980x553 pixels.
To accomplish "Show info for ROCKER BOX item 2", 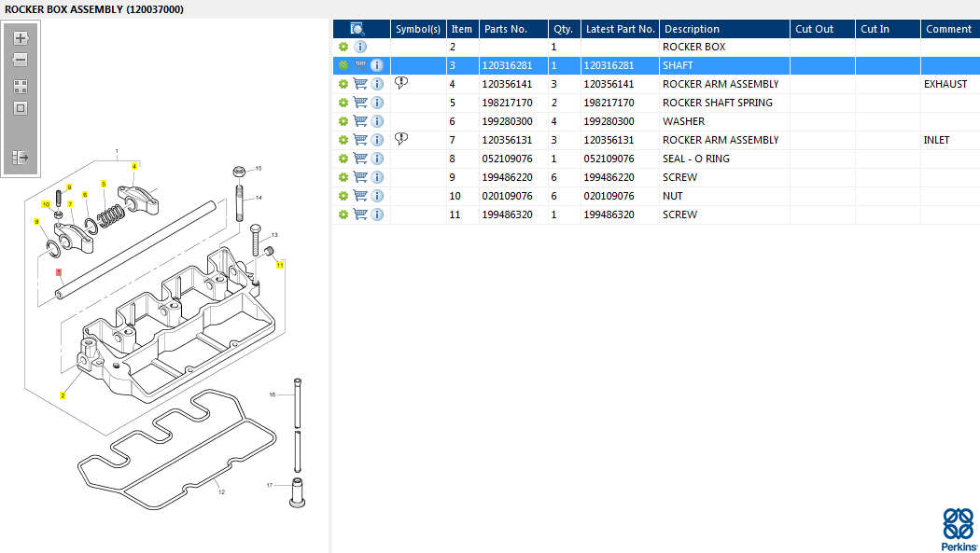I will tap(360, 47).
